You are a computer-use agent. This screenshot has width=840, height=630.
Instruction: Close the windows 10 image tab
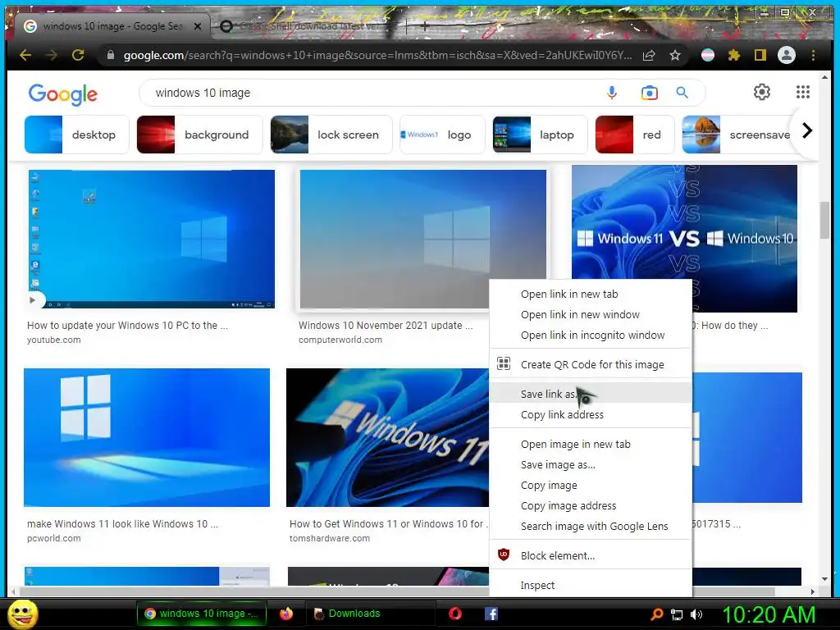198,25
